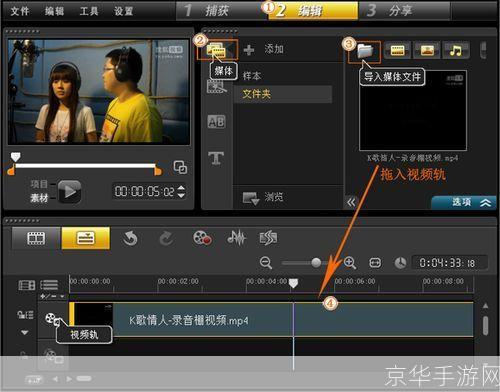Click the zoom out magnifier icon
This screenshot has height=392, width=500.
tap(266, 263)
